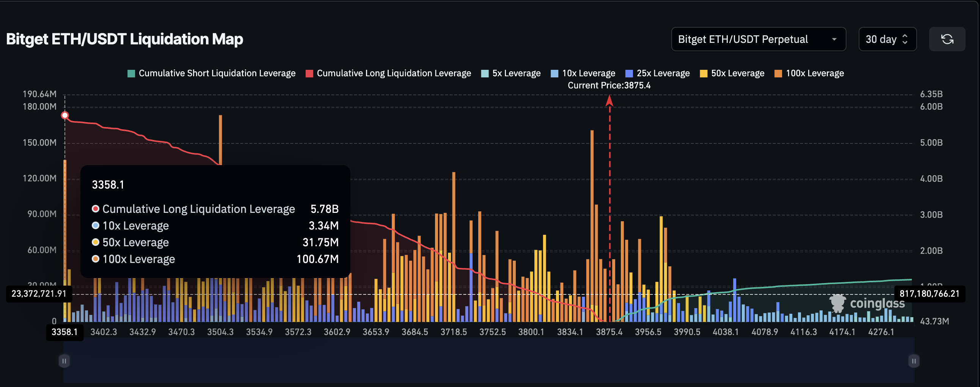Click the 3875.4 price axis label
The width and height of the screenshot is (980, 387).
pyautogui.click(x=609, y=332)
